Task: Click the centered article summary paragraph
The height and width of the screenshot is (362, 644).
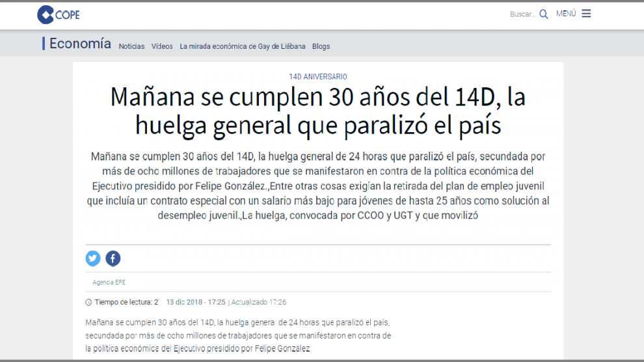Action: point(318,186)
